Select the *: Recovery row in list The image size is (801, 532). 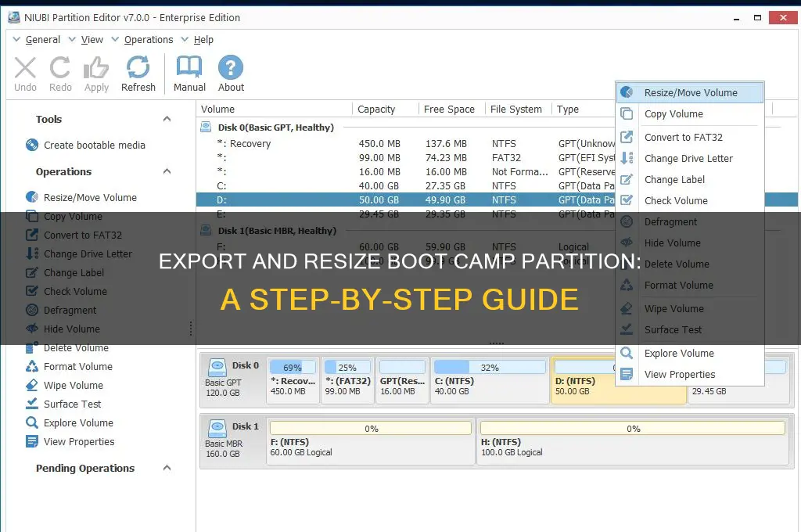pyautogui.click(x=406, y=144)
